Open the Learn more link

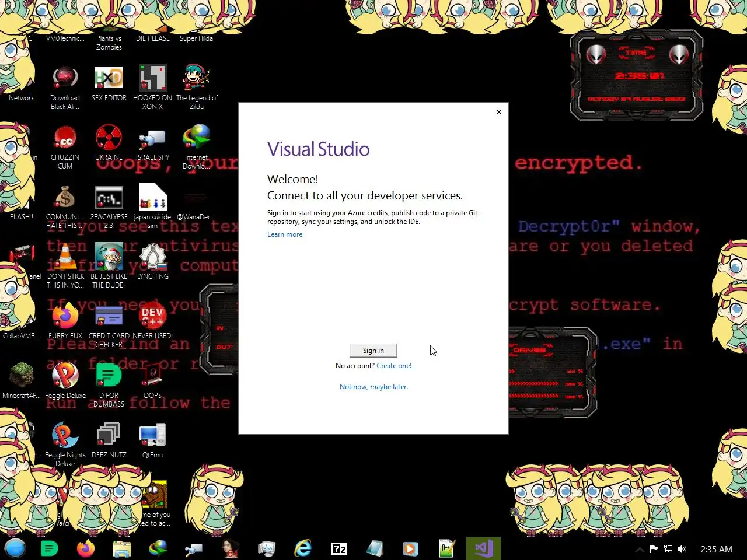click(285, 235)
